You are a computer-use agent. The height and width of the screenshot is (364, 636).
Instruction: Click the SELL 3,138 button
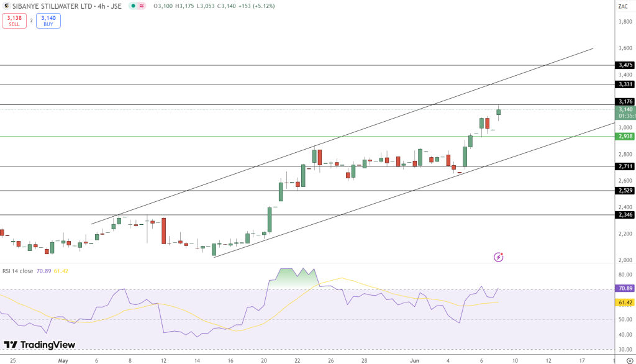pos(14,20)
